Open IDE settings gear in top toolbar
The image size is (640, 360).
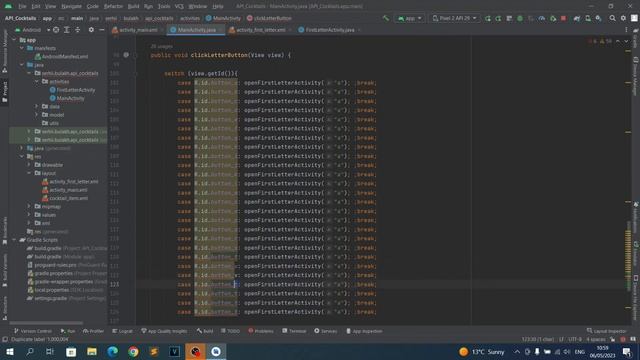point(623,18)
